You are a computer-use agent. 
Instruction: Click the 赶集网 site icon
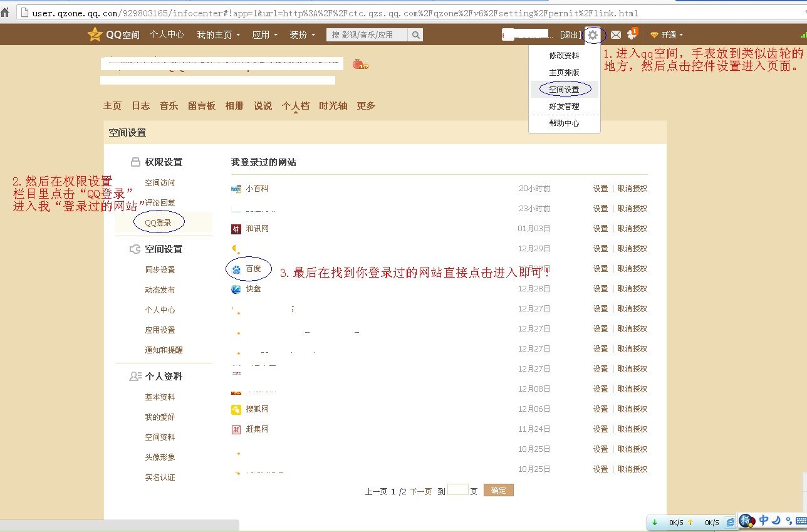[235, 429]
